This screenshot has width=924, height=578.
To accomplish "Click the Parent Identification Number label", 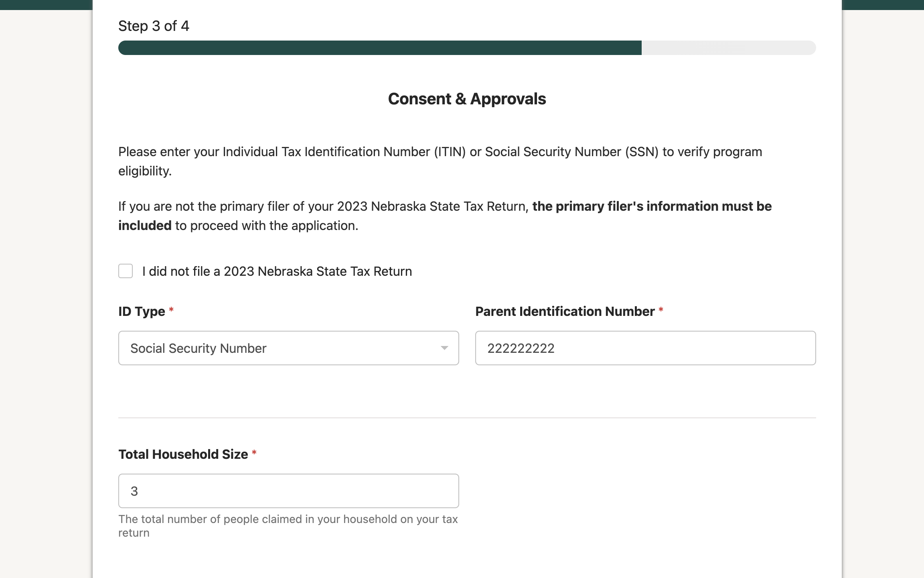I will (565, 311).
